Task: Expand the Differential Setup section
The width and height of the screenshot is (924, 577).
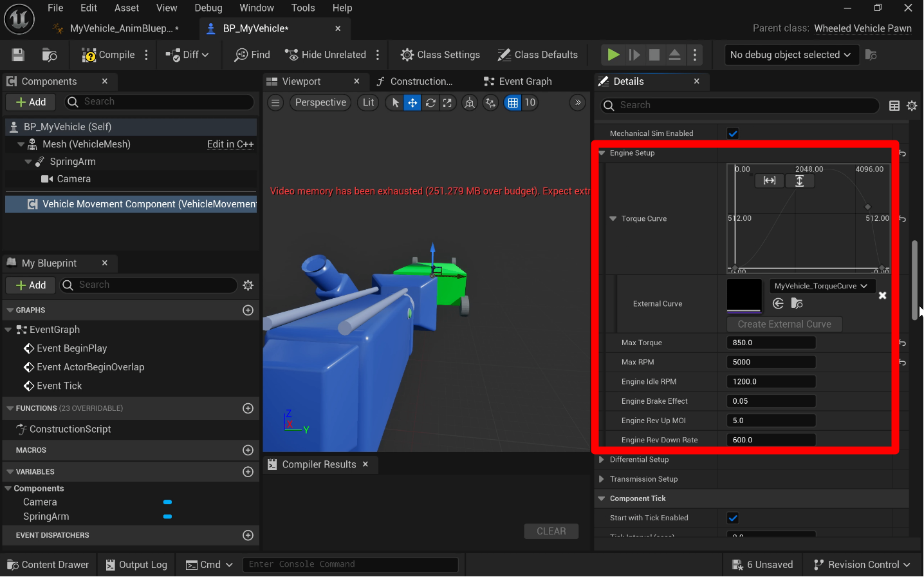Action: pyautogui.click(x=602, y=460)
